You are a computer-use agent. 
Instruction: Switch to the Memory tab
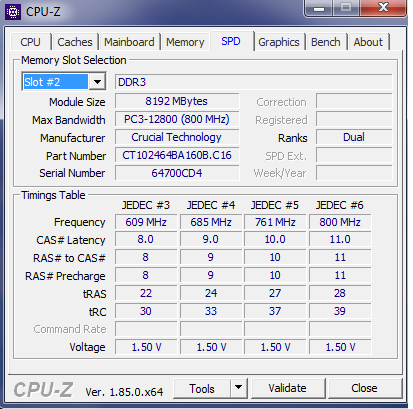[185, 42]
